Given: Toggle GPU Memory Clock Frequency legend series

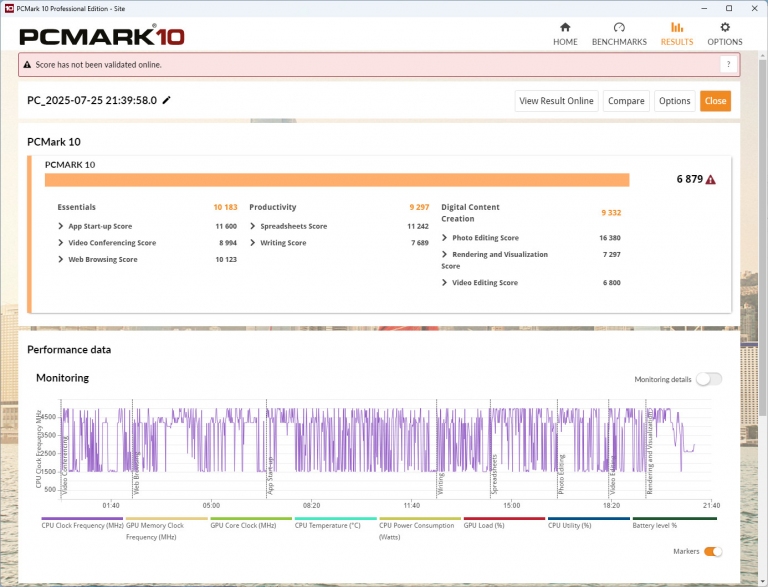Looking at the screenshot, I should point(167,530).
